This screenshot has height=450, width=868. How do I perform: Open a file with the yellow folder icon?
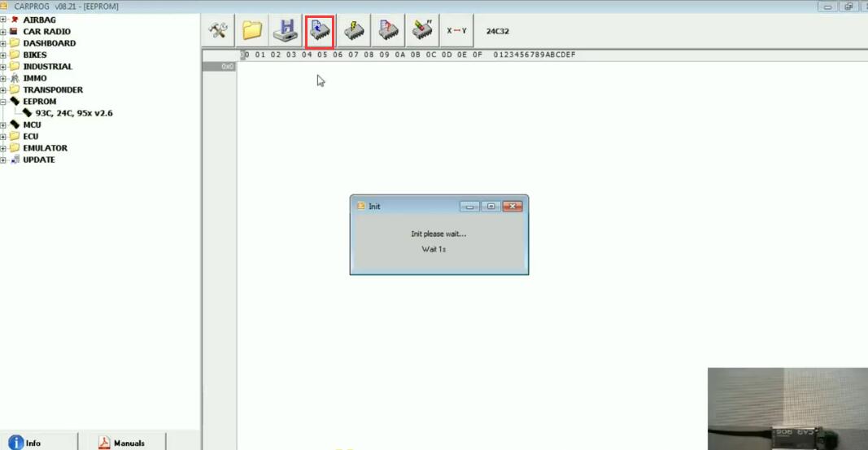252,30
